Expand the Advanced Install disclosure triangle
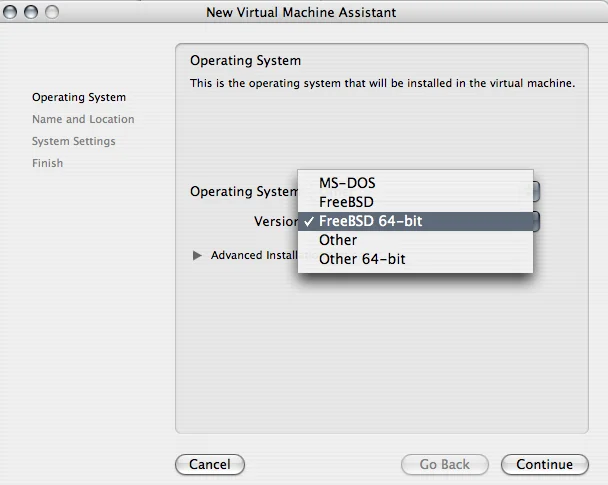Image resolution: width=608 pixels, height=485 pixels. (x=197, y=256)
